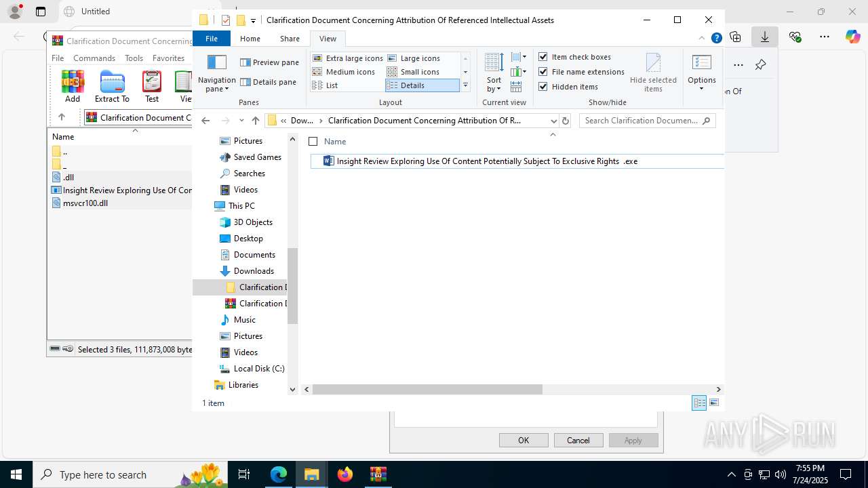Toggle File name extensions option
868x488 pixels.
581,72
